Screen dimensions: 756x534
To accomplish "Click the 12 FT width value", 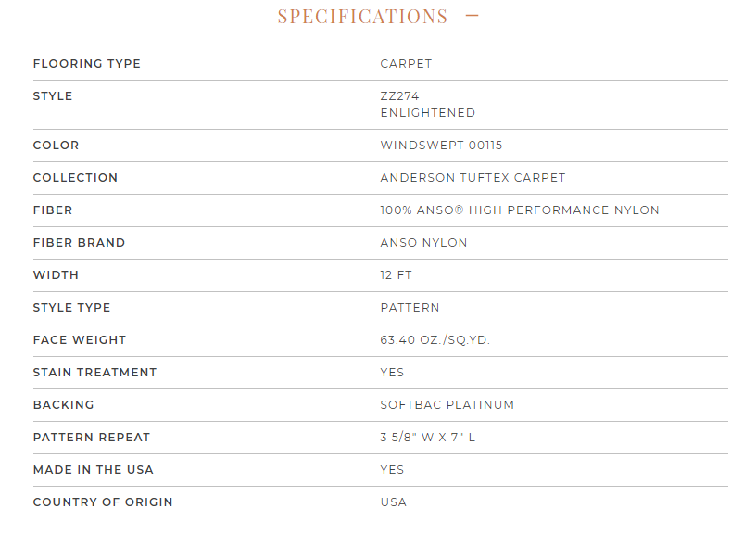I will [x=396, y=275].
